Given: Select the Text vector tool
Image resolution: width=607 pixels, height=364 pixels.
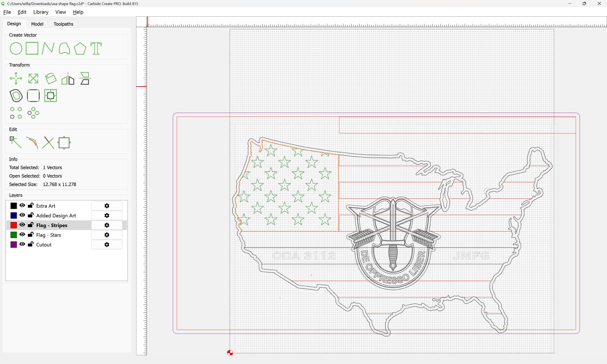Looking at the screenshot, I should pyautogui.click(x=96, y=49).
